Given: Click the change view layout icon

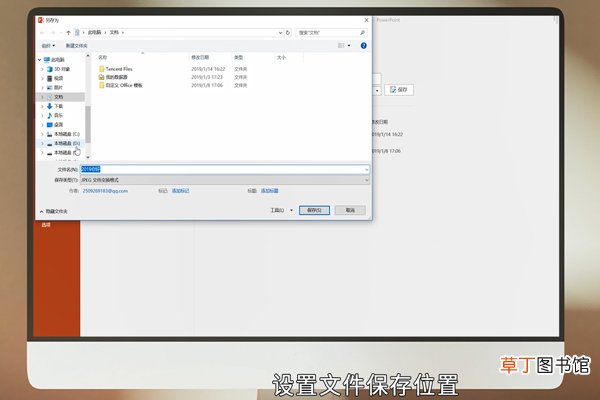Looking at the screenshot, I should point(341,46).
